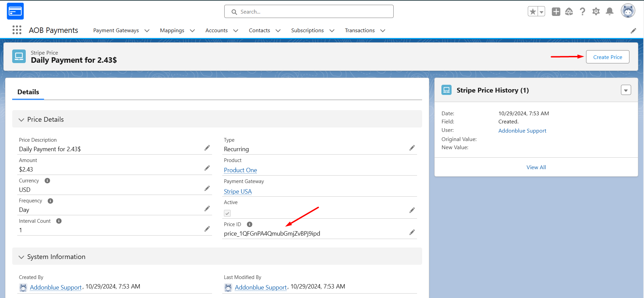644x298 pixels.
Task: Edit the Type field pencil
Action: (412, 148)
